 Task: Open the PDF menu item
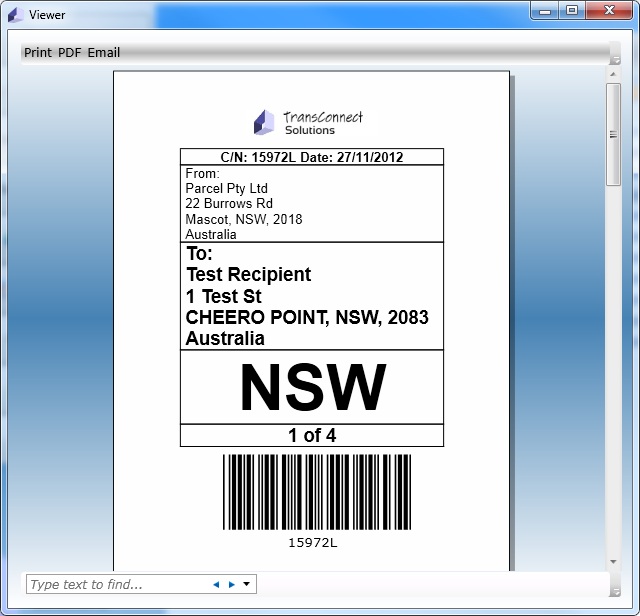click(69, 53)
